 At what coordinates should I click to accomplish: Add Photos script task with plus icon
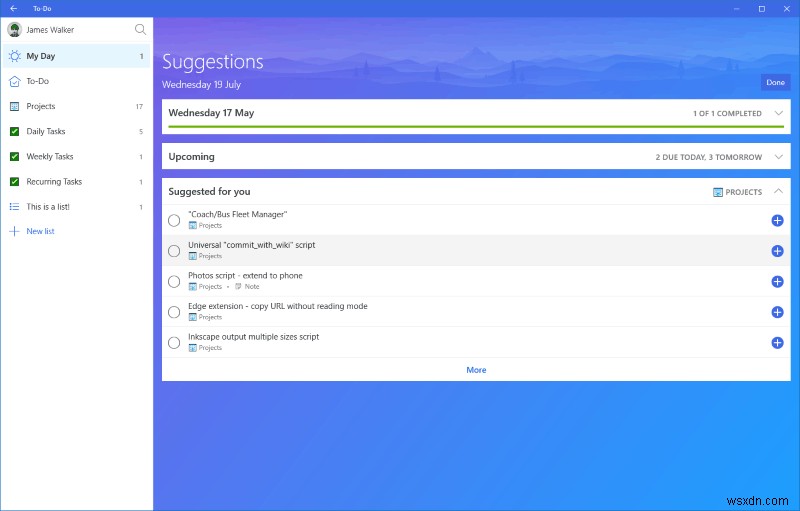(x=777, y=282)
